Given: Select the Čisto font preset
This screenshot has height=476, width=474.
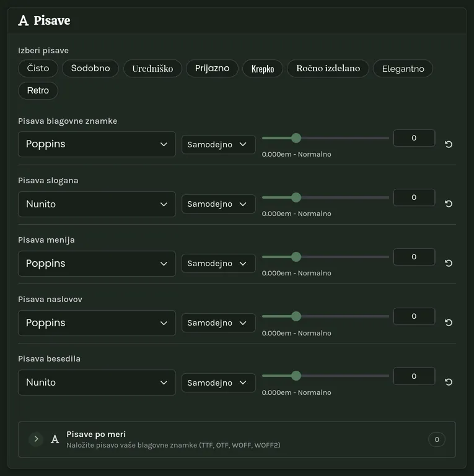Looking at the screenshot, I should (38, 68).
